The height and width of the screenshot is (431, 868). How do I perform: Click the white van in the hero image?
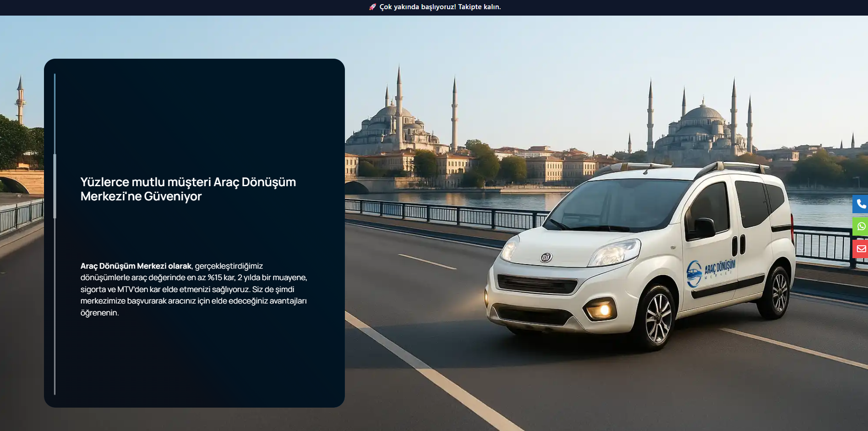pos(641,257)
